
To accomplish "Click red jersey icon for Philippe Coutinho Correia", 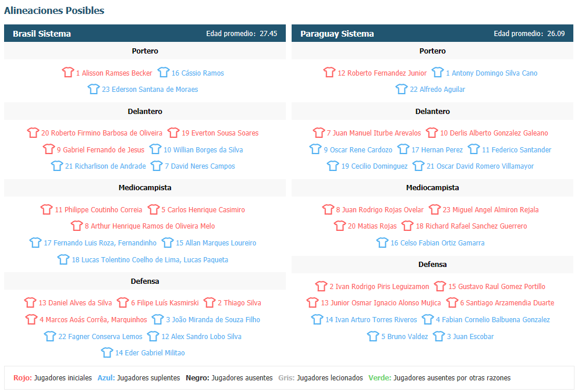I will point(47,209).
